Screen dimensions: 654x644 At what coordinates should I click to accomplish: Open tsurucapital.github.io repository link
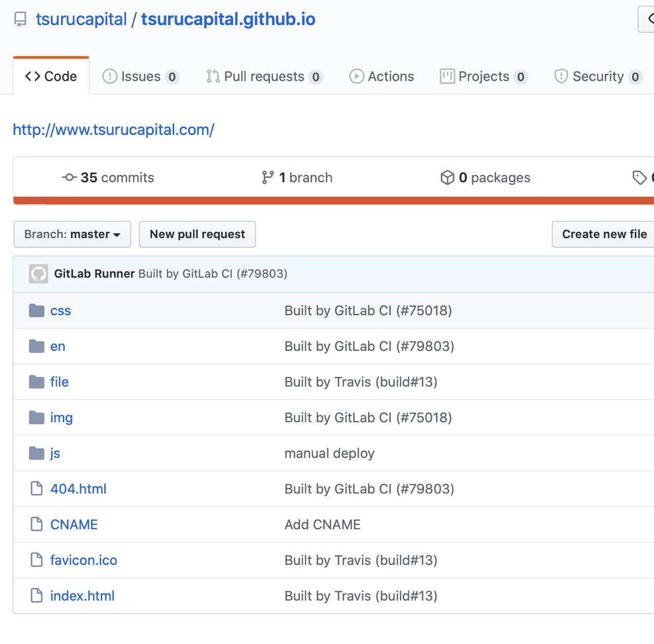click(x=228, y=19)
